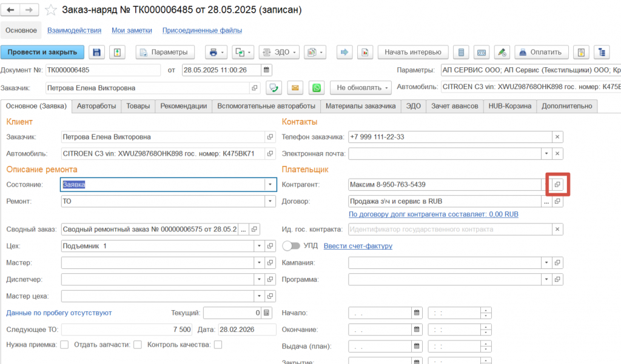Screen dimensions: 621x364
Task: Expand the ЭДО dropdown menu
Action: 280,52
